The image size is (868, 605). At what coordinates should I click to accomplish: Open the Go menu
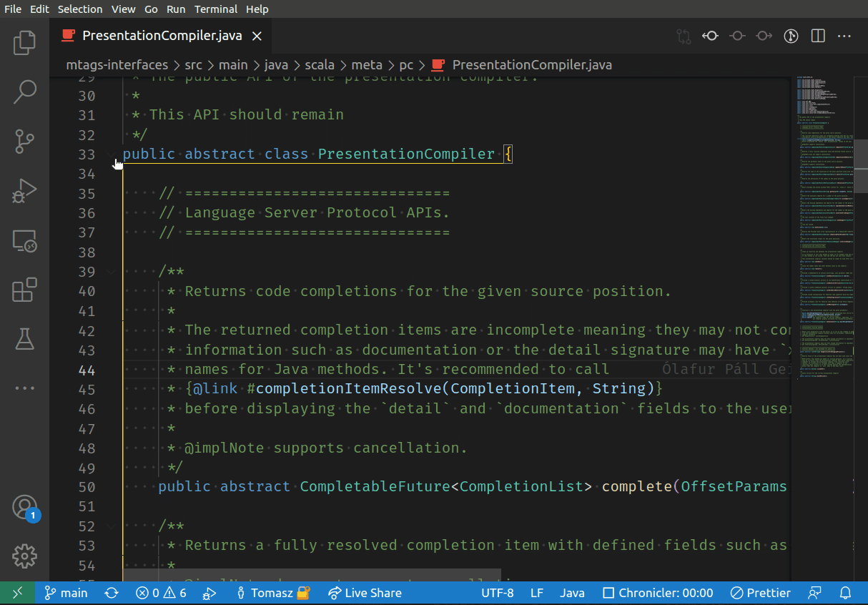(151, 9)
